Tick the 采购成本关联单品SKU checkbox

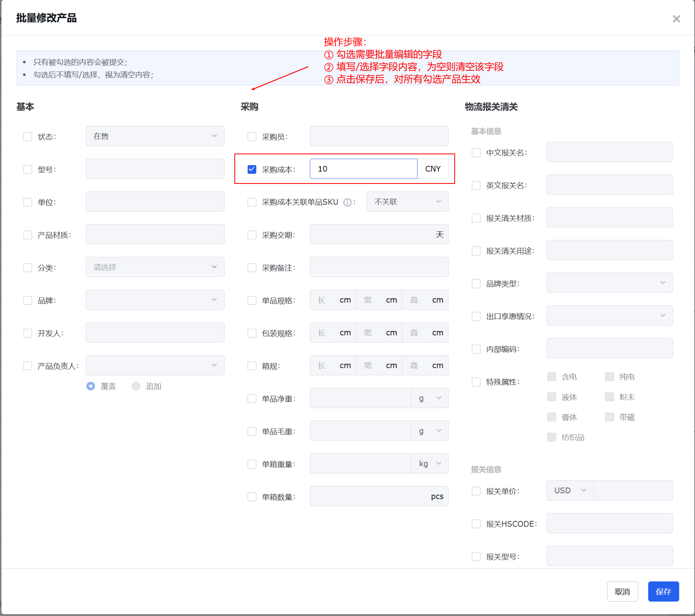tap(252, 202)
